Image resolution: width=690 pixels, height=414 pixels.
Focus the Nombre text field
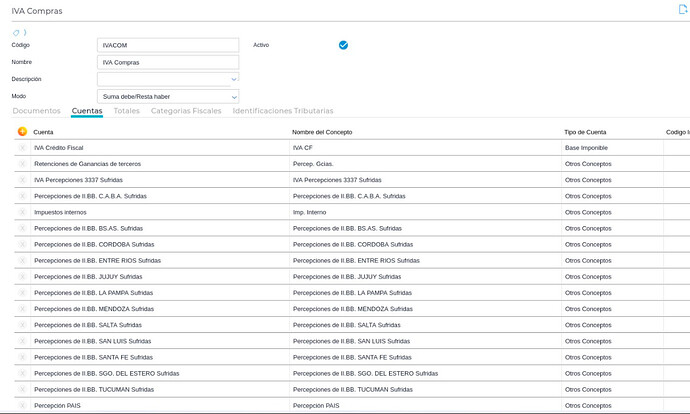pos(167,62)
